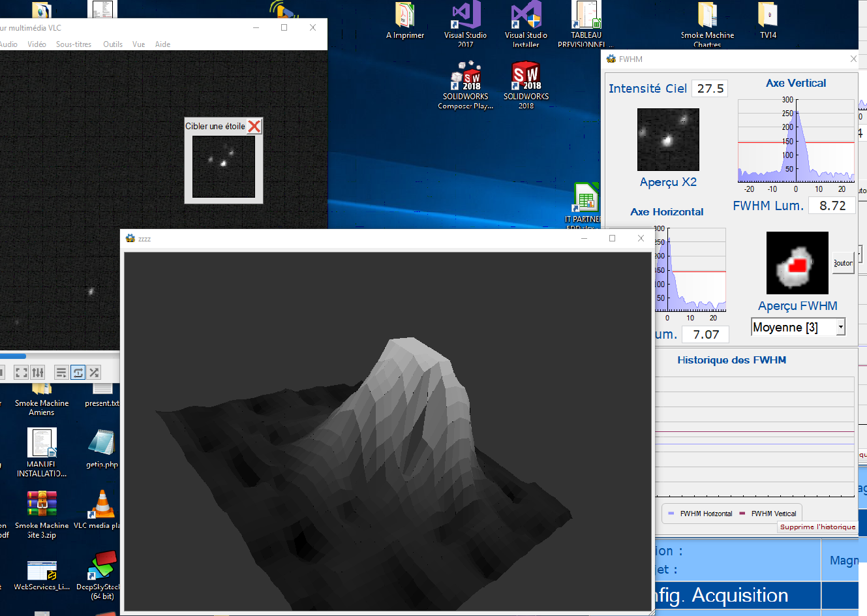
Task: Click the VLC playback progress bar
Action: (59, 356)
